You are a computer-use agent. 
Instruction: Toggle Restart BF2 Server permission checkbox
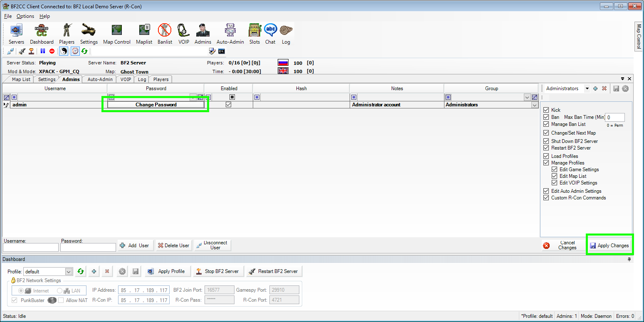[x=546, y=148]
